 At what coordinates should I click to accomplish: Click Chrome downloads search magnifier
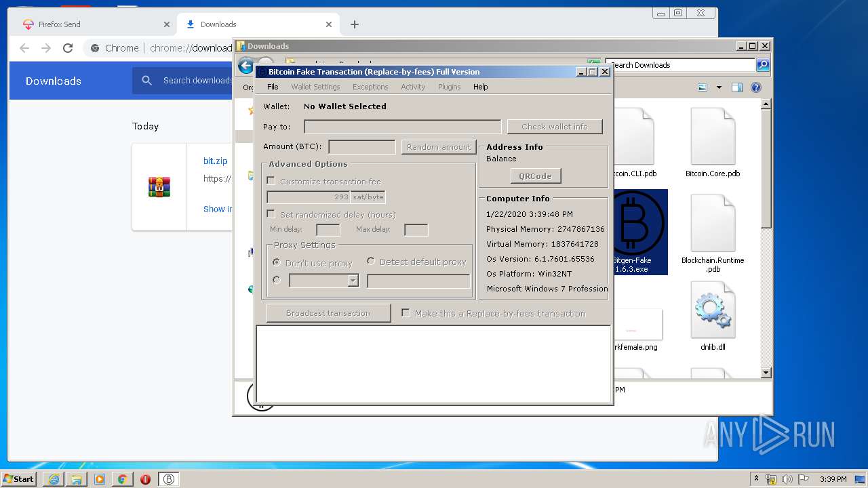pyautogui.click(x=147, y=81)
